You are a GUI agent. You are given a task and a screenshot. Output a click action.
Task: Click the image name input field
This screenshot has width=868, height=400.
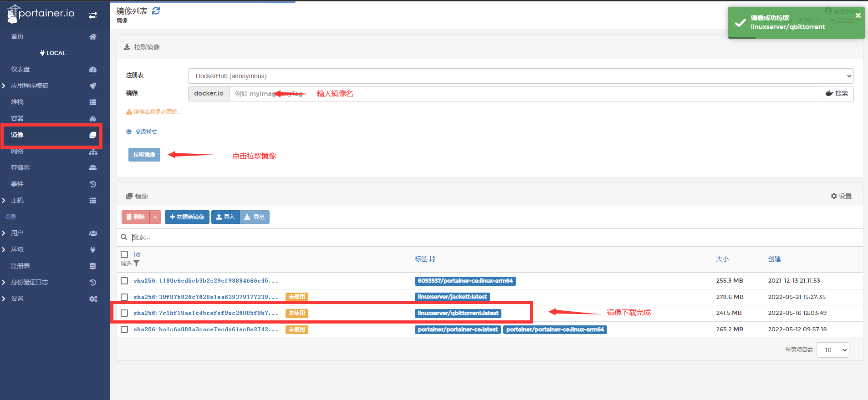tap(524, 94)
